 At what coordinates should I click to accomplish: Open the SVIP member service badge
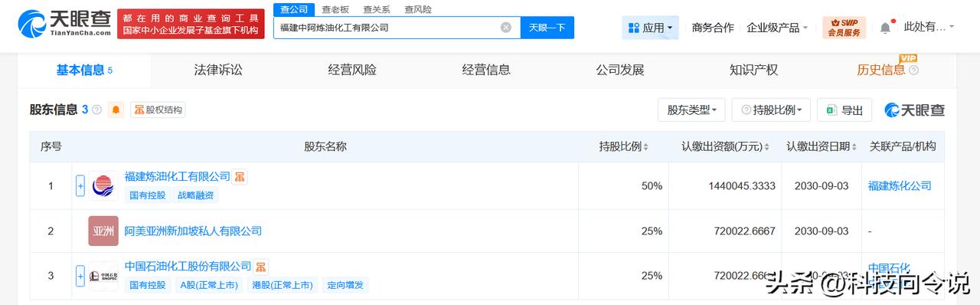tap(844, 28)
